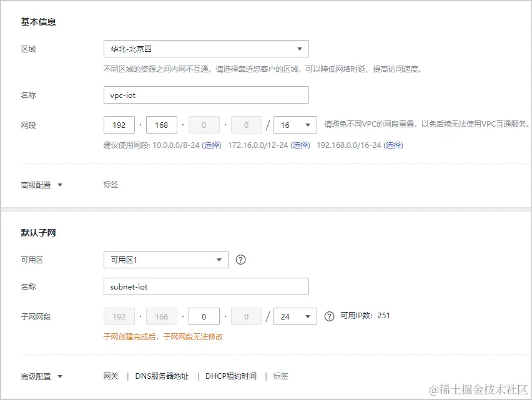Select 网关 in subnet advanced config
Screen dimensions: 532x400
point(111,376)
